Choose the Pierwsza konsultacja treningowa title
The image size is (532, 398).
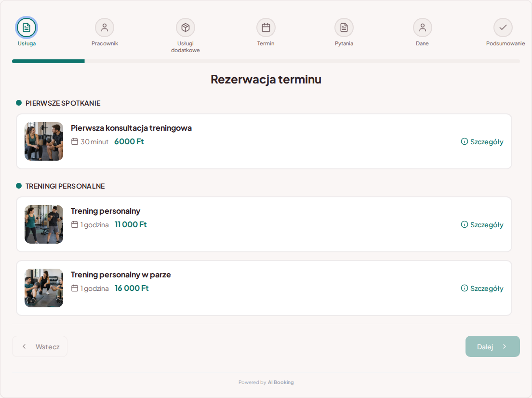(131, 128)
